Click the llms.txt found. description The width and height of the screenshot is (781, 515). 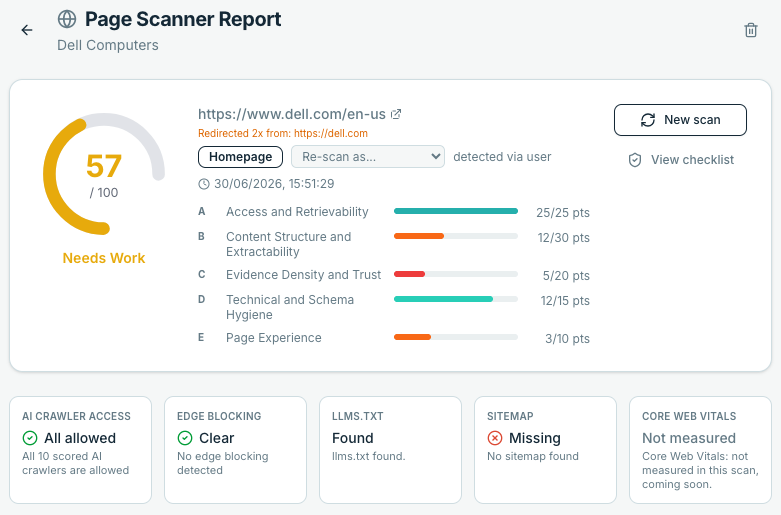coord(369,456)
